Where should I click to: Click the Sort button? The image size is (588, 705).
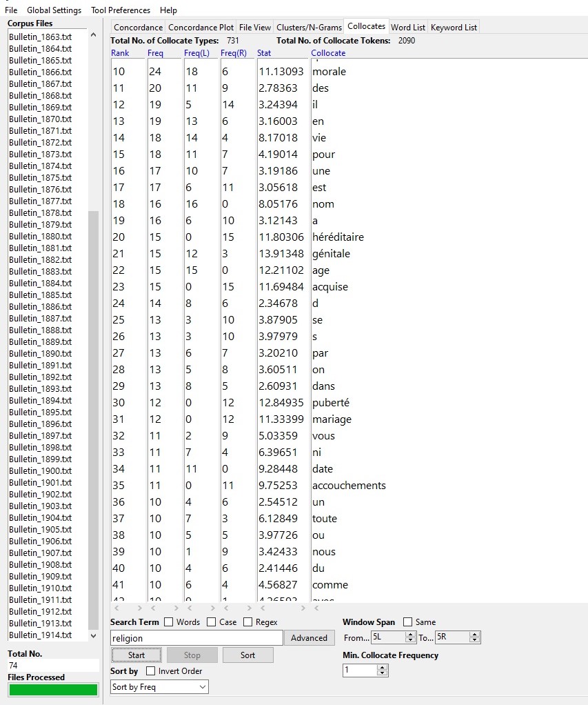(247, 655)
